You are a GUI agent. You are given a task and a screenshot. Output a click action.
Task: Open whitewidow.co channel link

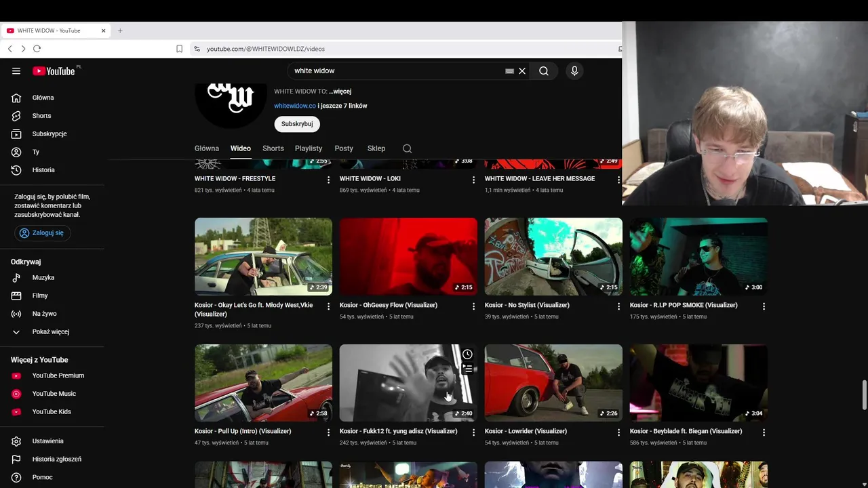[x=295, y=106]
